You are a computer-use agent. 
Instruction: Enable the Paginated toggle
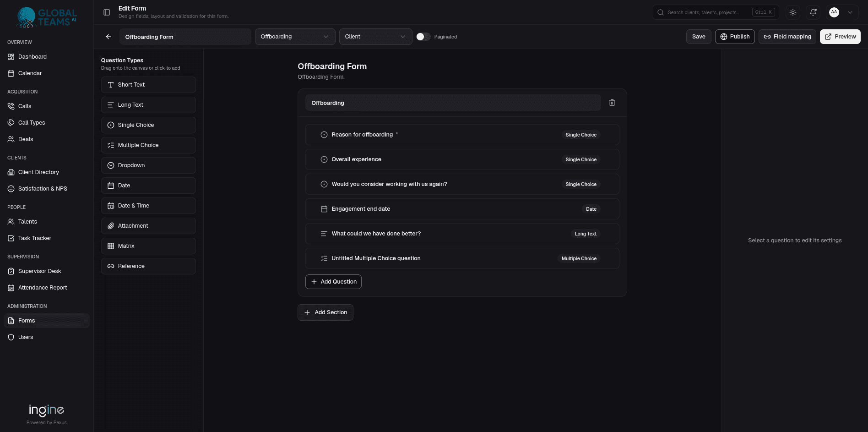pos(423,37)
